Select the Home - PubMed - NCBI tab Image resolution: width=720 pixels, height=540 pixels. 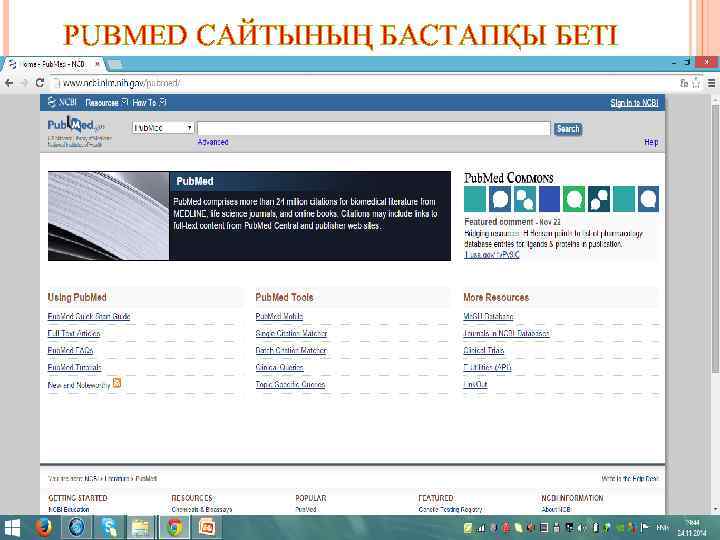pos(54,64)
